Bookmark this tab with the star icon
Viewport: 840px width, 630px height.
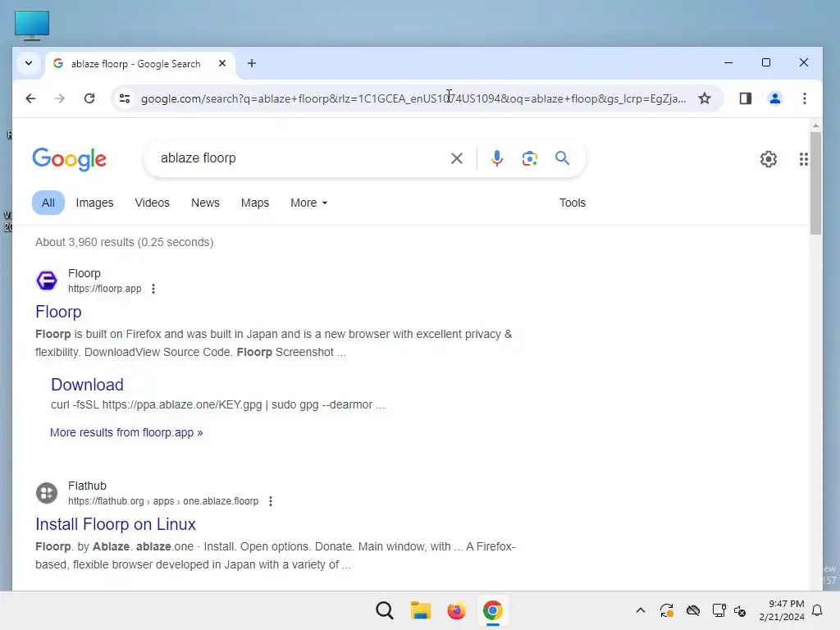pyautogui.click(x=705, y=98)
